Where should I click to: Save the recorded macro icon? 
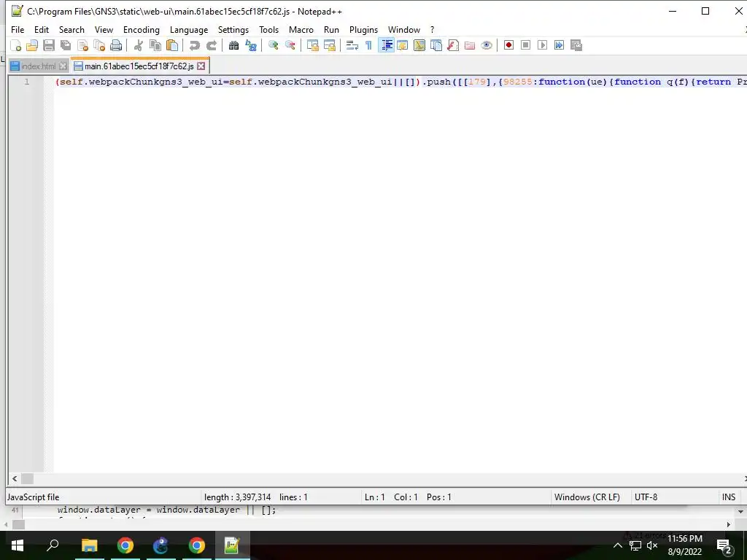click(x=576, y=45)
